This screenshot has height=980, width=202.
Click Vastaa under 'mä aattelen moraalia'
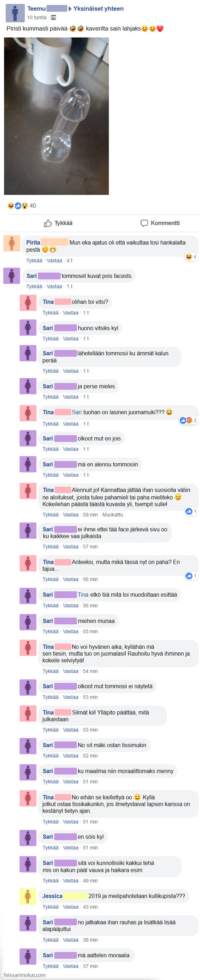(71, 966)
